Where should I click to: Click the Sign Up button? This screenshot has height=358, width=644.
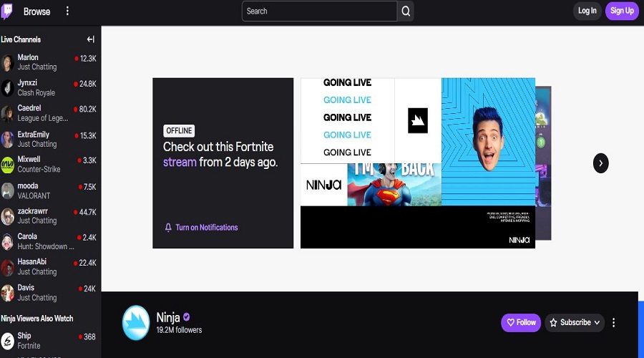pyautogui.click(x=622, y=11)
